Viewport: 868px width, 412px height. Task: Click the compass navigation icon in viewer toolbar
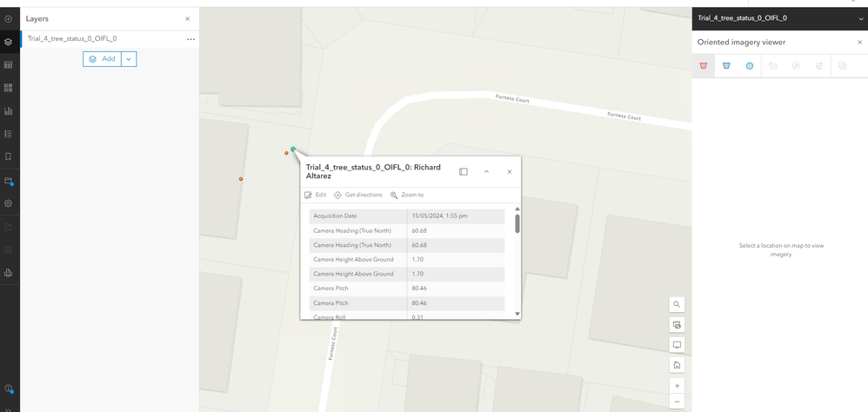pyautogui.click(x=796, y=66)
